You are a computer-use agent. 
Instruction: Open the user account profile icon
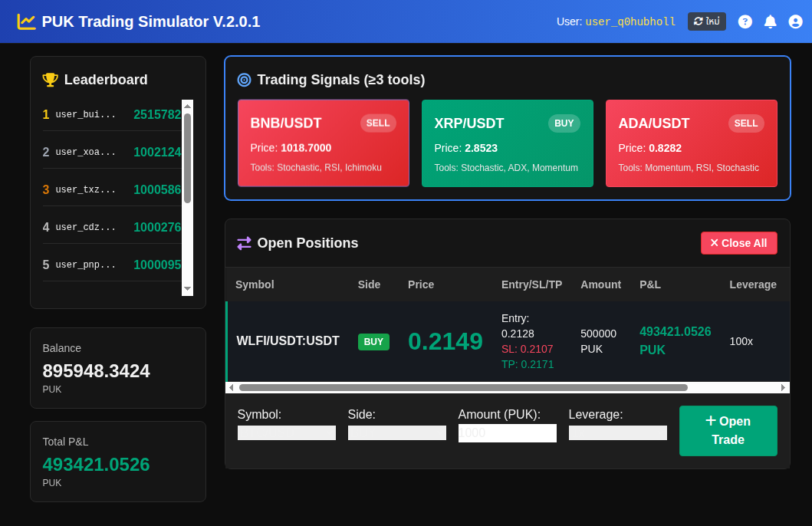click(x=795, y=21)
